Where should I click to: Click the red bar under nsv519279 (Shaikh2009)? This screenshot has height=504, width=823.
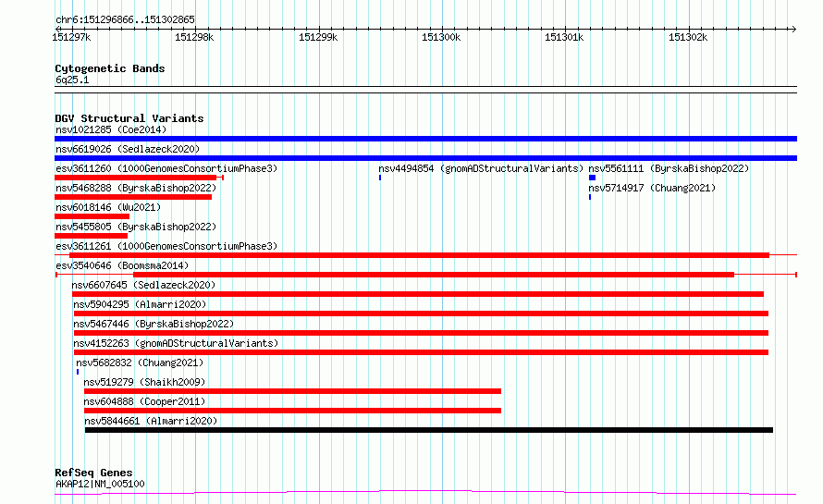tap(292, 391)
